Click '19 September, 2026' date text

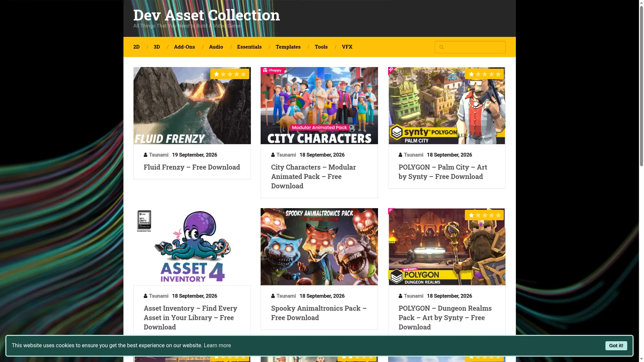[195, 155]
